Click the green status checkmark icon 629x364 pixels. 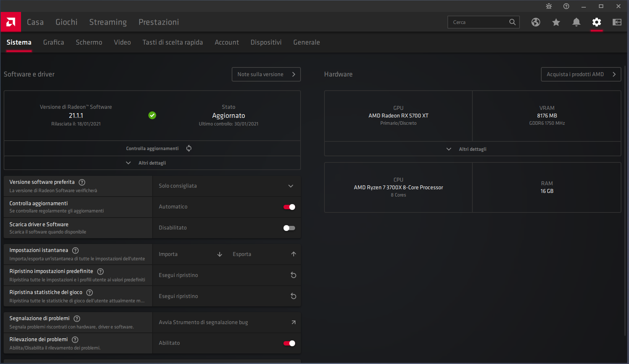[x=152, y=115]
